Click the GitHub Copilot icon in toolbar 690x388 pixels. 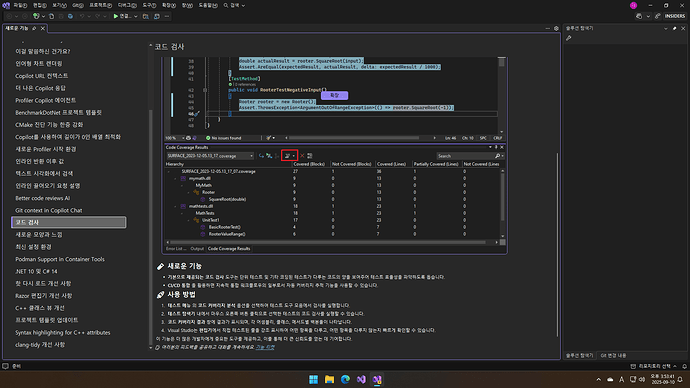(x=639, y=16)
